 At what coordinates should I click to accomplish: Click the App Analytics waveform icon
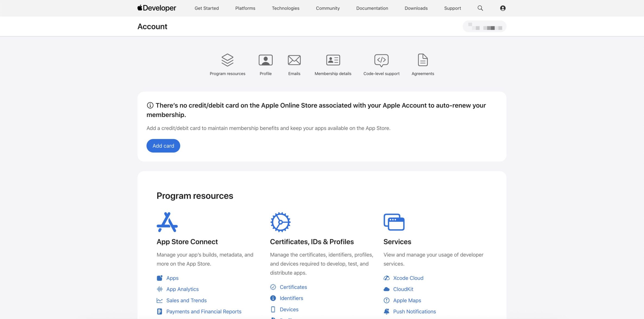pos(160,289)
